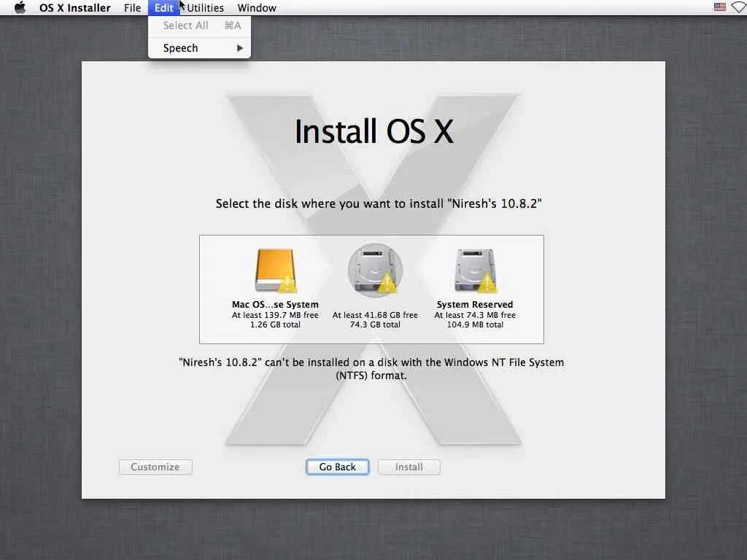The image size is (747, 560).
Task: Click the 'Mac OS...se System' disk label
Action: pos(275,304)
